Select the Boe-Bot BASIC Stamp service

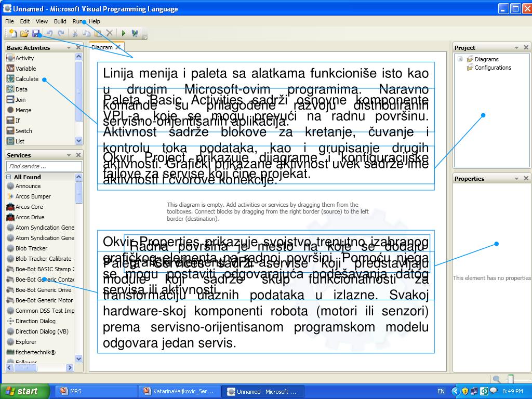(x=40, y=269)
